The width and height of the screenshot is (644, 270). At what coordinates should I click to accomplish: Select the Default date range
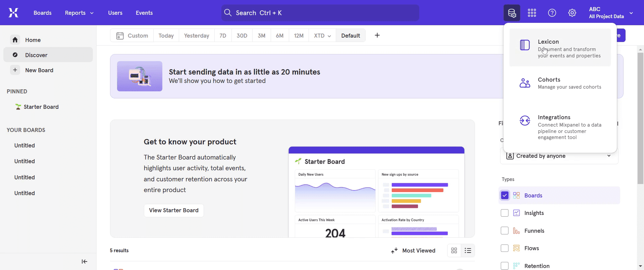point(351,36)
